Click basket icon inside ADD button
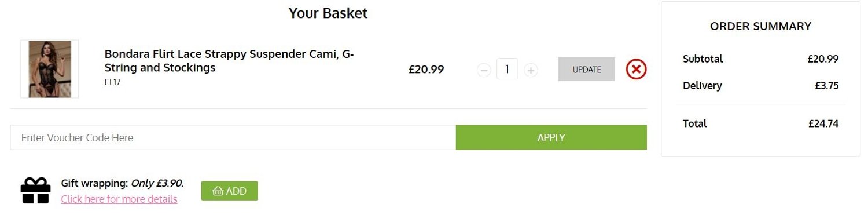The width and height of the screenshot is (868, 222). click(x=218, y=191)
